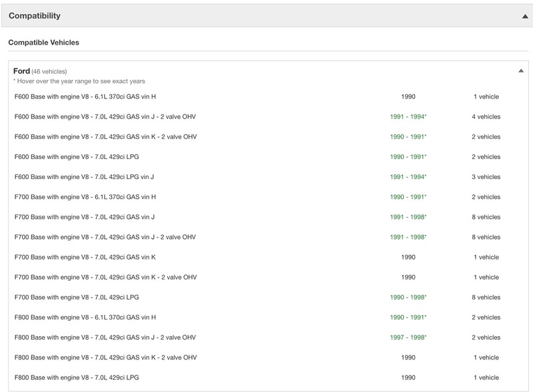533x392 pixels.
Task: Click year range 1991 - 1998 for F700 GAS vin J
Action: coord(408,217)
